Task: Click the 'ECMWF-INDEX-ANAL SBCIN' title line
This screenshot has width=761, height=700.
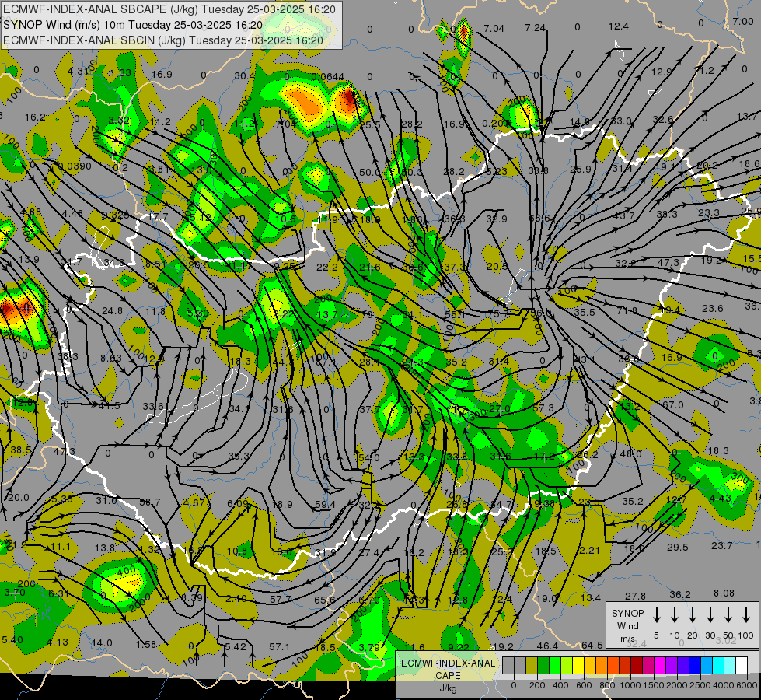Action: pyautogui.click(x=162, y=40)
